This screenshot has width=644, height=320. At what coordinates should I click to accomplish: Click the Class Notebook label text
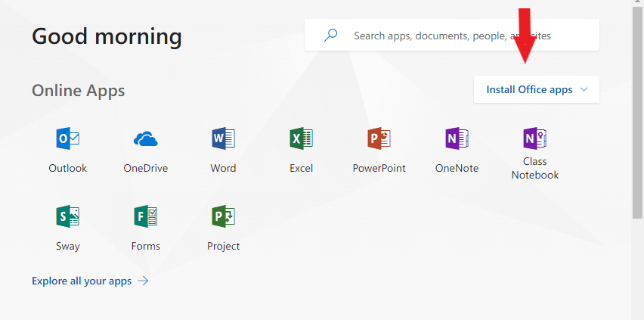[534, 168]
